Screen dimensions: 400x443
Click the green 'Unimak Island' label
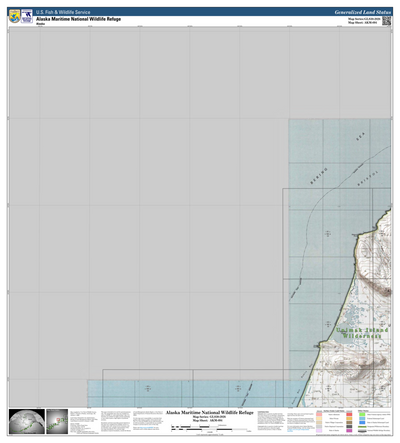click(x=362, y=330)
